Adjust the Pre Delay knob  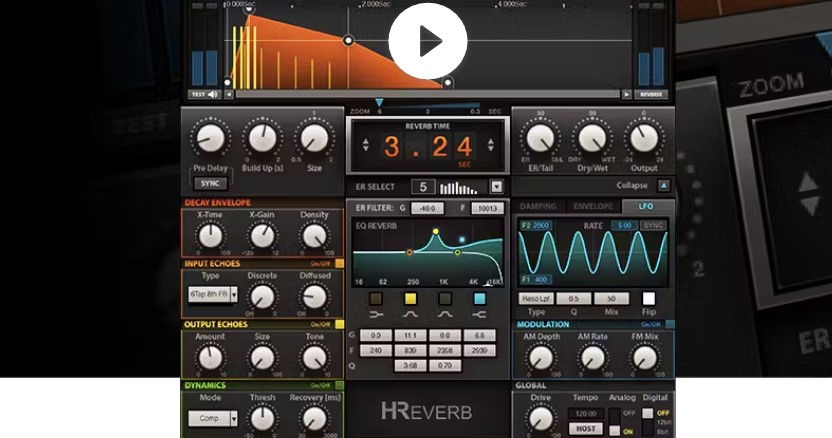(211, 139)
